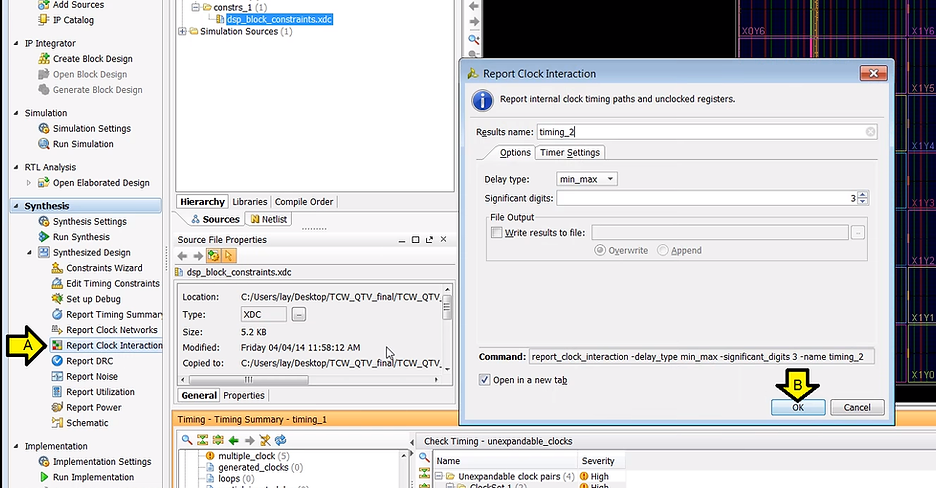Click Create Block Design icon
Screen dimensions: 936x488
(x=44, y=58)
